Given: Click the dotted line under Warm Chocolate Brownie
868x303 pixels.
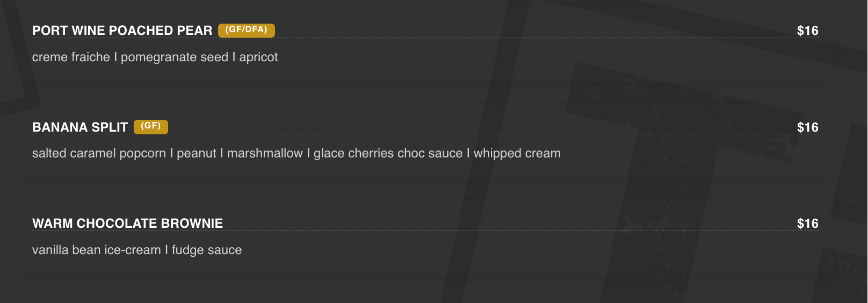Looking at the screenshot, I should pos(483,230).
